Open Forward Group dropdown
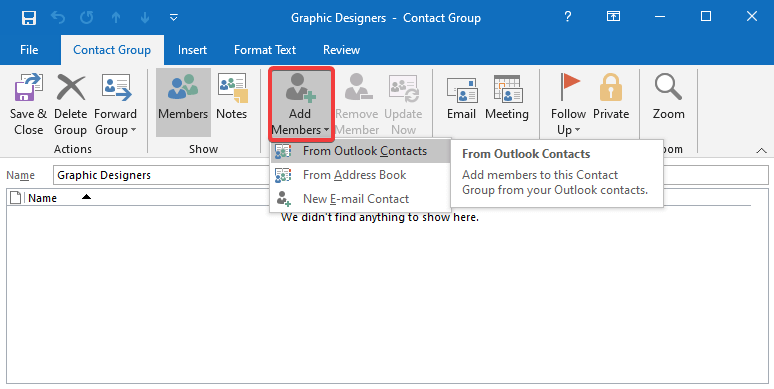 point(116,104)
